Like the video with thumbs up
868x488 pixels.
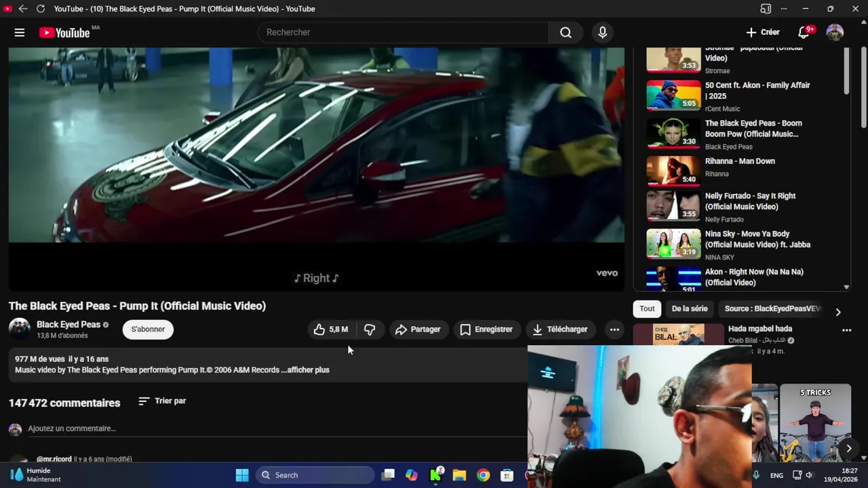click(x=332, y=329)
